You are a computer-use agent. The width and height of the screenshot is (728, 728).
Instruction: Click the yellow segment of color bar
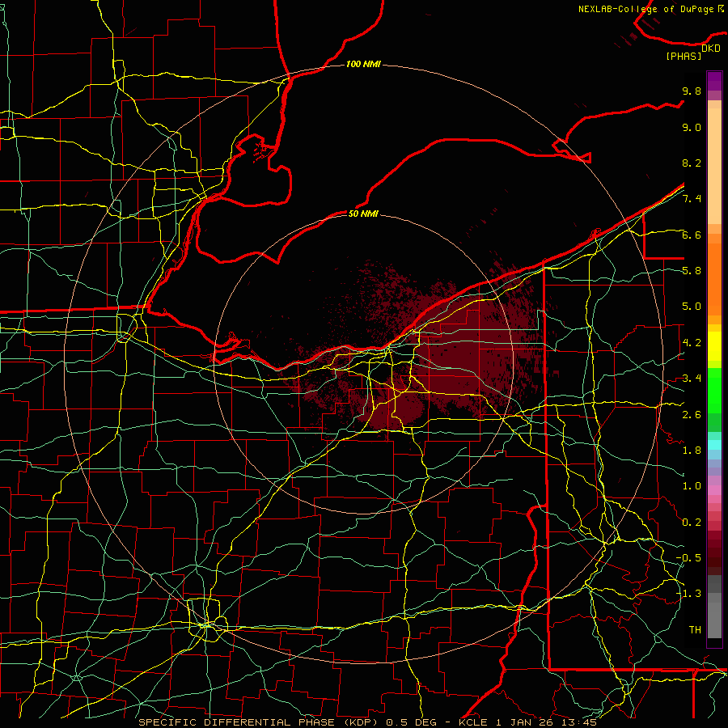click(714, 346)
